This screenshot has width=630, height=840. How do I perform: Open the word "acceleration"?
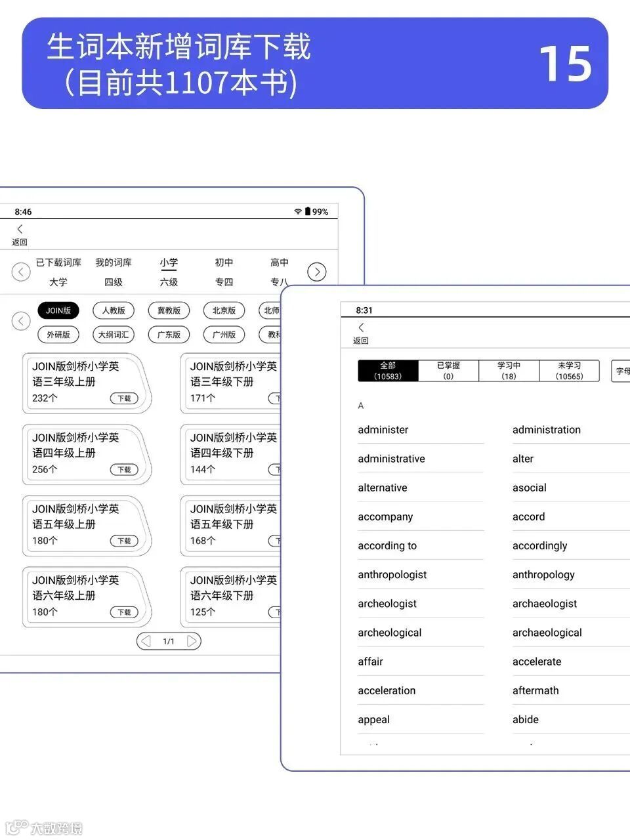point(387,690)
